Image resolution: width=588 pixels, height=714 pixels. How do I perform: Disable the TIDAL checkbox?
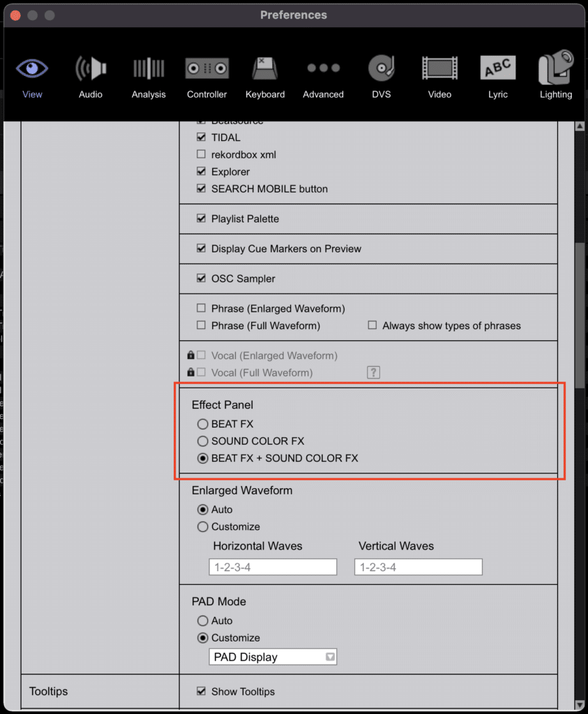click(201, 137)
